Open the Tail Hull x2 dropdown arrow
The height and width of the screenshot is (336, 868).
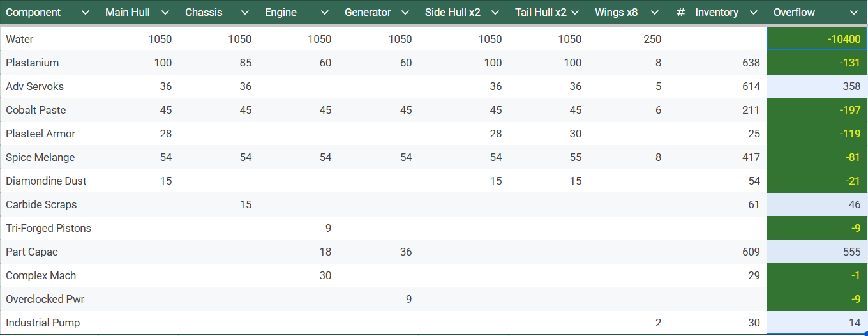575,13
